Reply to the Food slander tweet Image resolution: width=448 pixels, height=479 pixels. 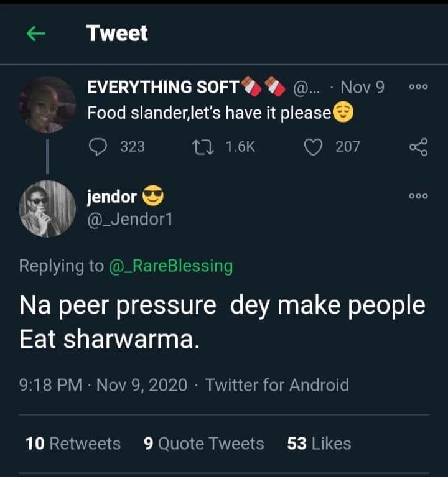click(x=100, y=147)
